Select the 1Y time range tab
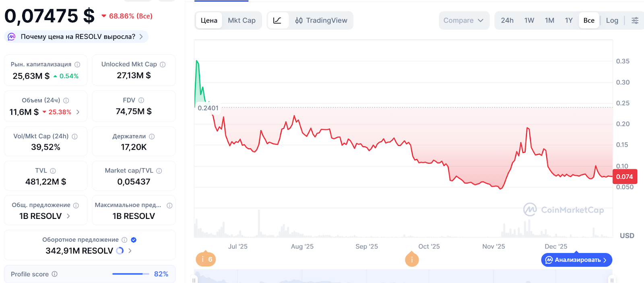Screen dimensions: 644x283 click(568, 21)
